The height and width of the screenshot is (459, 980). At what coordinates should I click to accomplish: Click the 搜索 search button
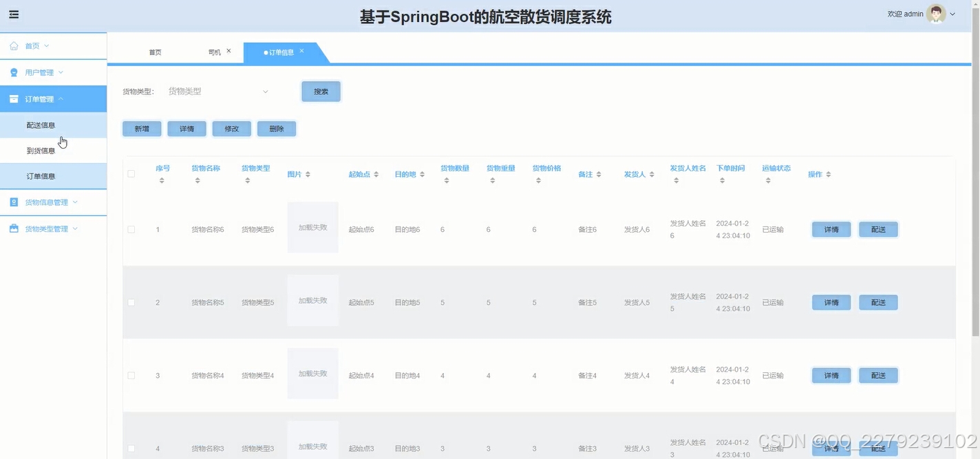click(x=320, y=91)
